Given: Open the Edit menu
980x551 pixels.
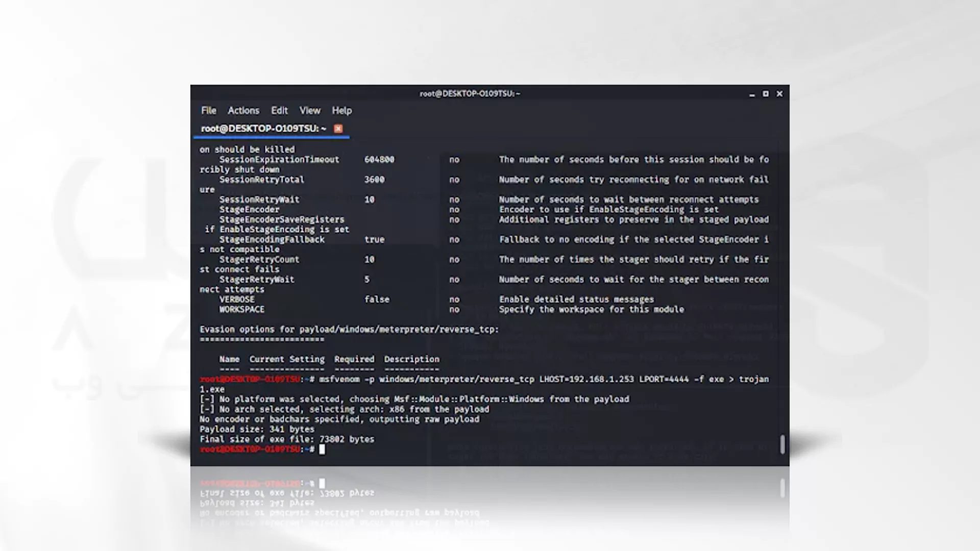Looking at the screenshot, I should (x=279, y=111).
